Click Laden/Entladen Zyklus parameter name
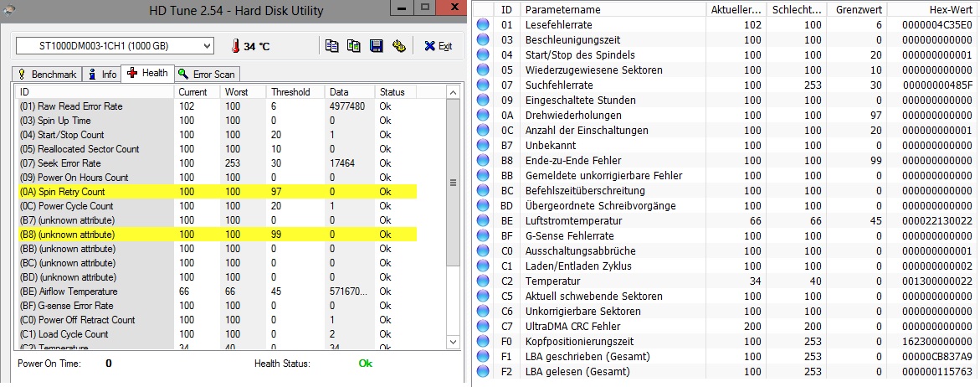Screen dimensions: 980x387 tap(579, 266)
